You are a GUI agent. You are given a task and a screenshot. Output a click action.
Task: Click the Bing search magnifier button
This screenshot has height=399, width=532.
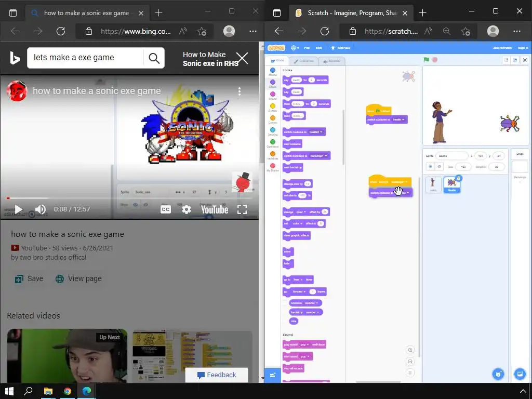(154, 58)
